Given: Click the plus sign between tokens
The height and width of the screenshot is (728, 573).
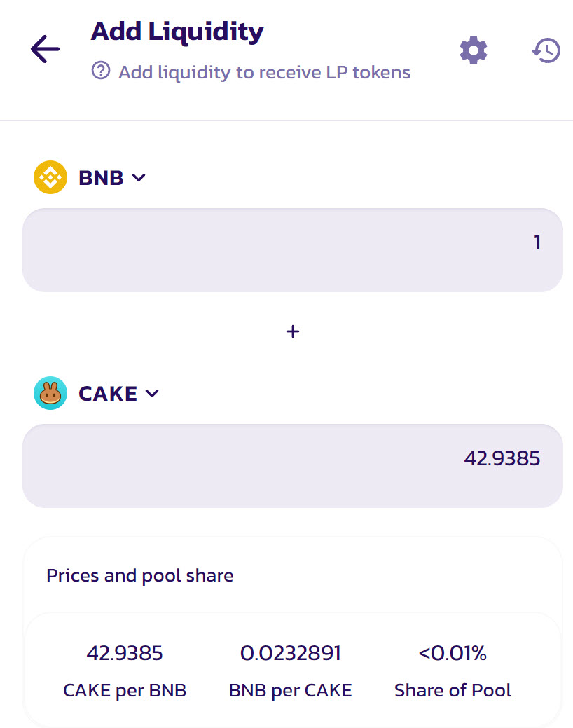Looking at the screenshot, I should tap(293, 331).
